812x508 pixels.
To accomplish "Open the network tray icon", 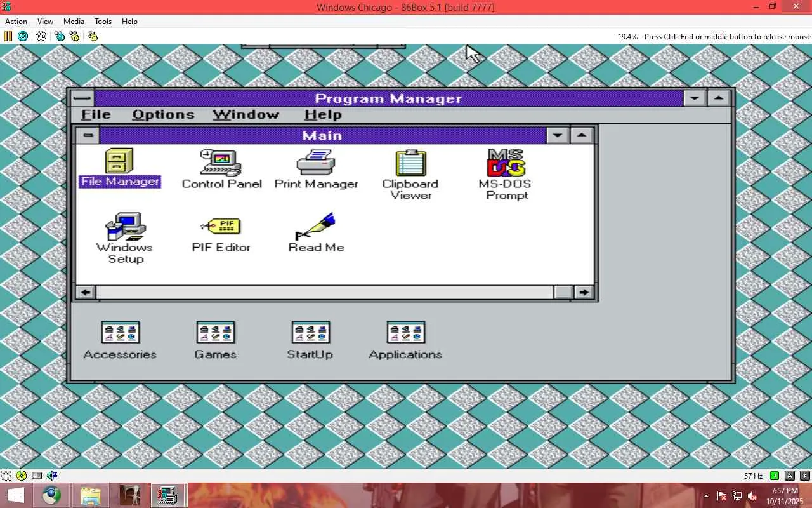I will click(737, 495).
